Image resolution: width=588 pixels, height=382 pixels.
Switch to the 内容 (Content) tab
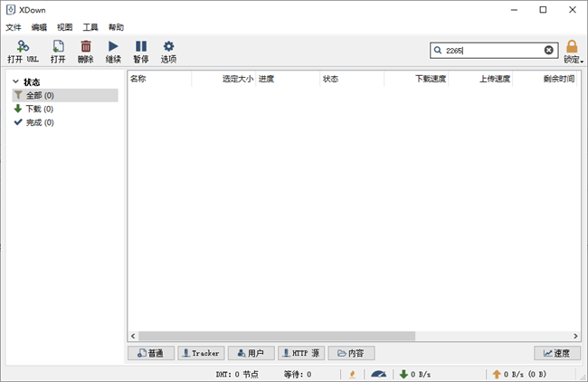pos(351,353)
